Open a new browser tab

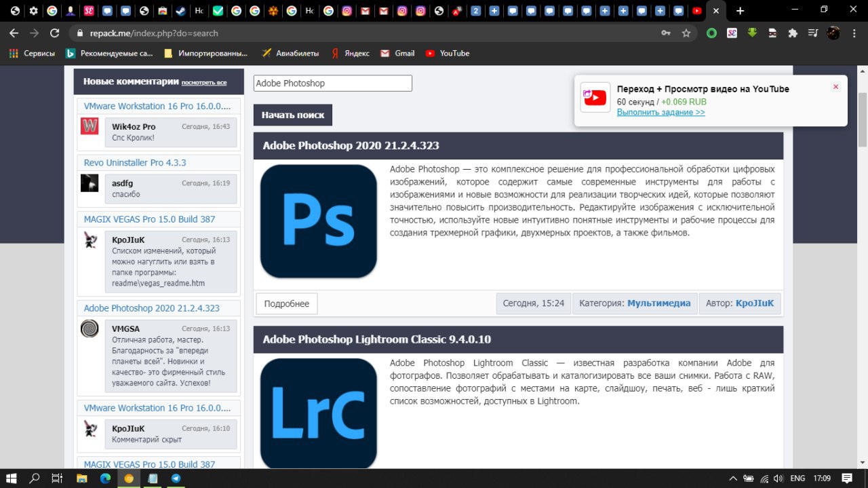[x=740, y=11]
